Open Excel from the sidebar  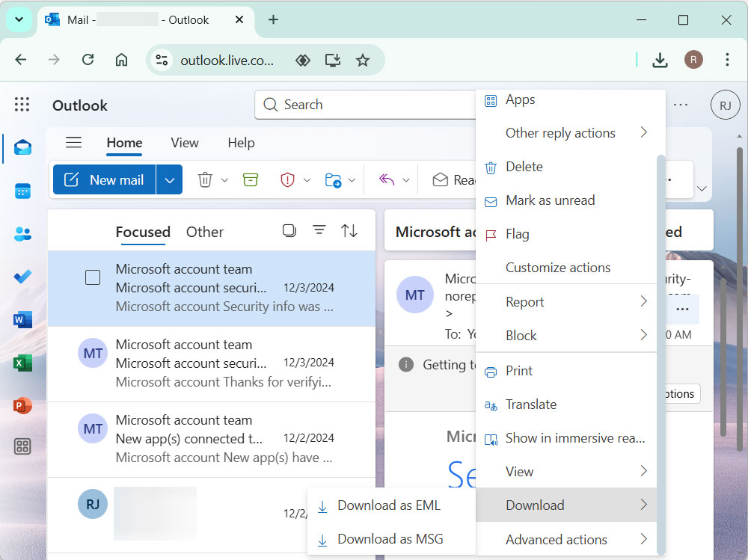[22, 362]
